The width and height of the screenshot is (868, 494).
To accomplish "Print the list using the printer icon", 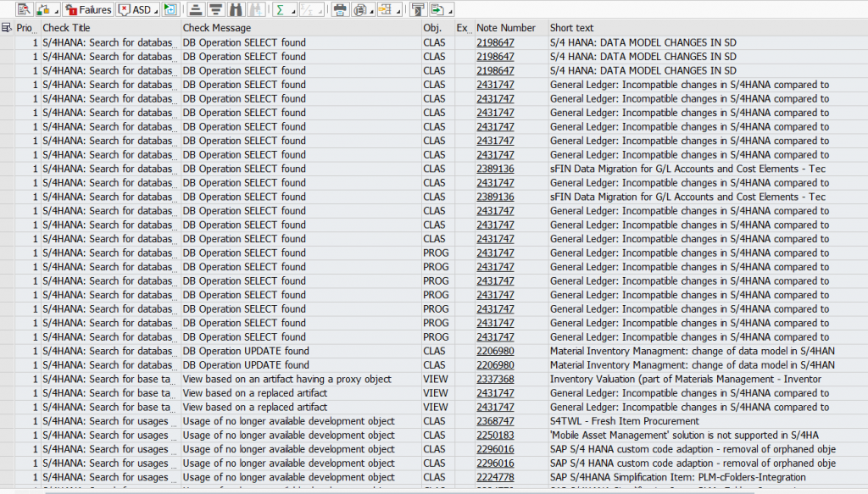I will coord(339,9).
